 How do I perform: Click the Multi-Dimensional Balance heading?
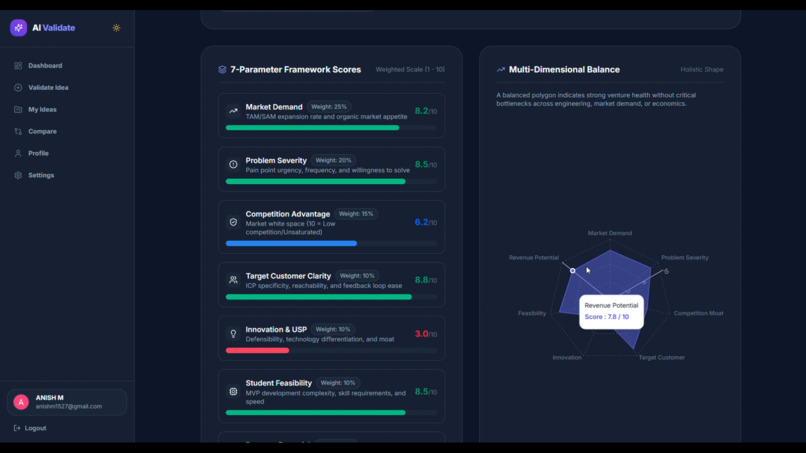point(564,69)
